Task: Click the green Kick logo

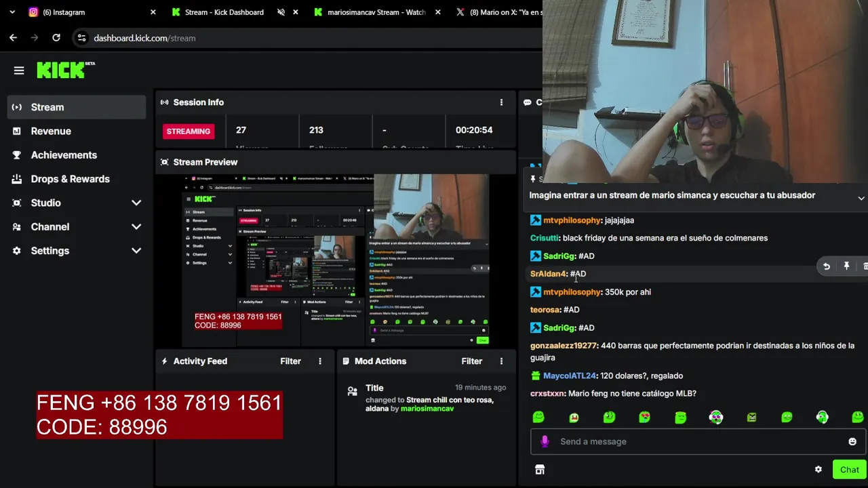Action: 61,70
